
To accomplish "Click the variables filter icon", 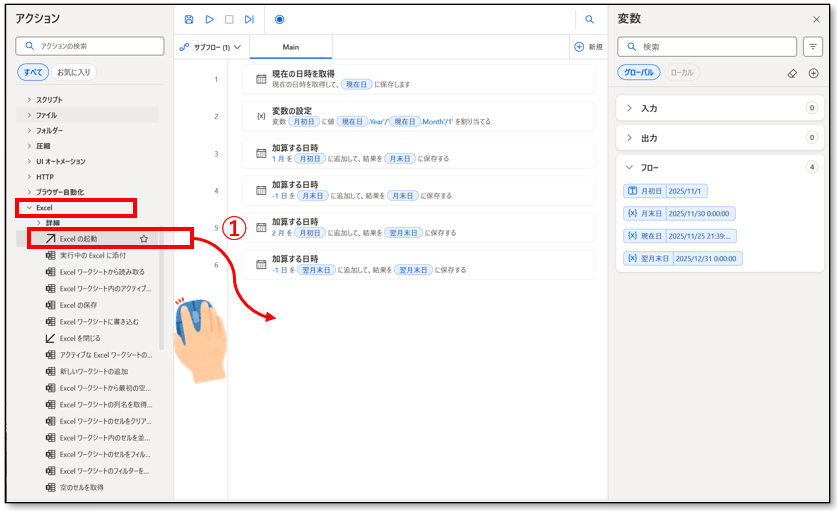I will tap(813, 47).
